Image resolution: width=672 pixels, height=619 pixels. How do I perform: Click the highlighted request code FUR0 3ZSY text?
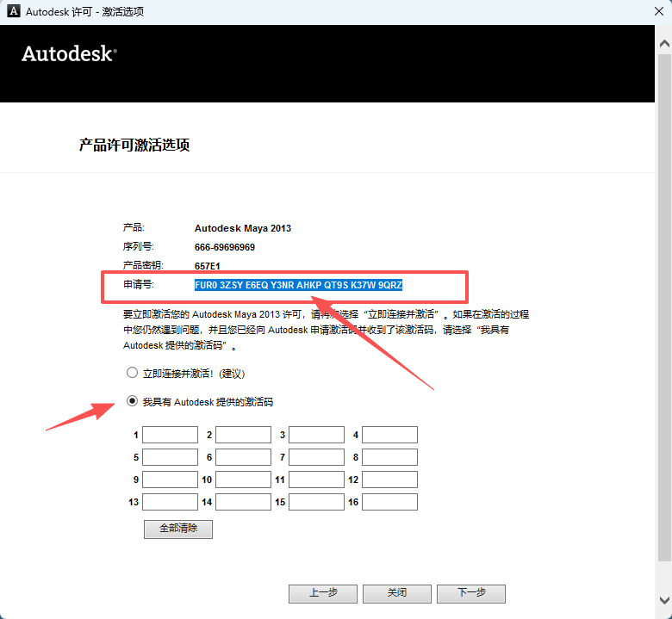click(298, 285)
